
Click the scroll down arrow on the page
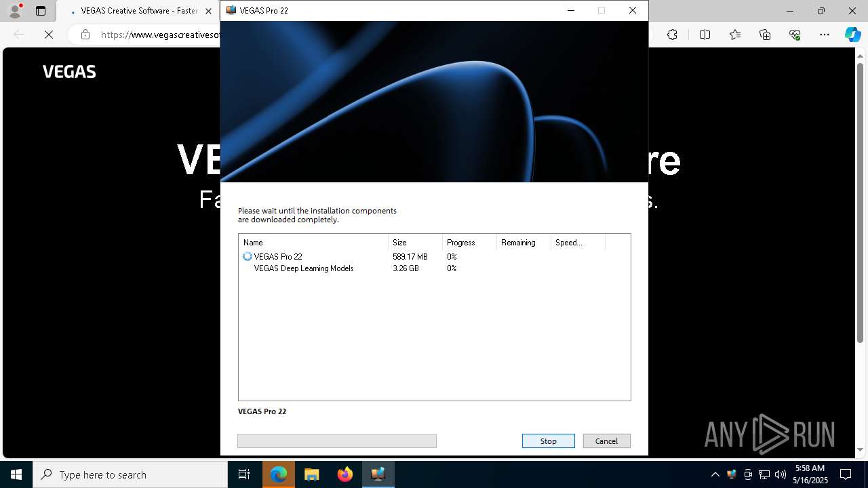(x=860, y=449)
